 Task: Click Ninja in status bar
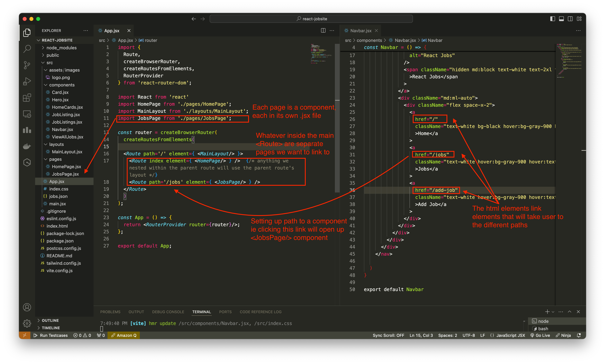pyautogui.click(x=563, y=335)
